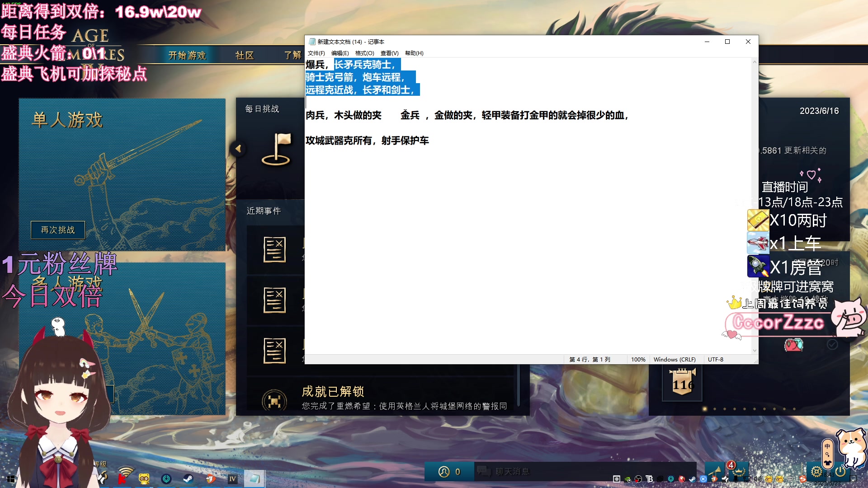
Task: Place cursor after 攻城武器克所有，射手保护车 line
Action: point(429,141)
